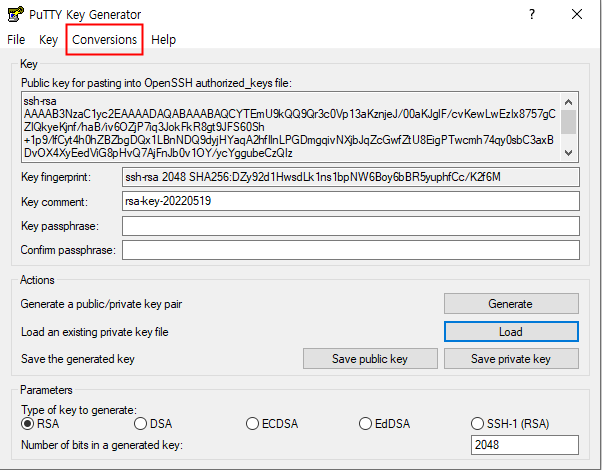
Task: Click the Confirm passphrase field
Action: click(351, 250)
